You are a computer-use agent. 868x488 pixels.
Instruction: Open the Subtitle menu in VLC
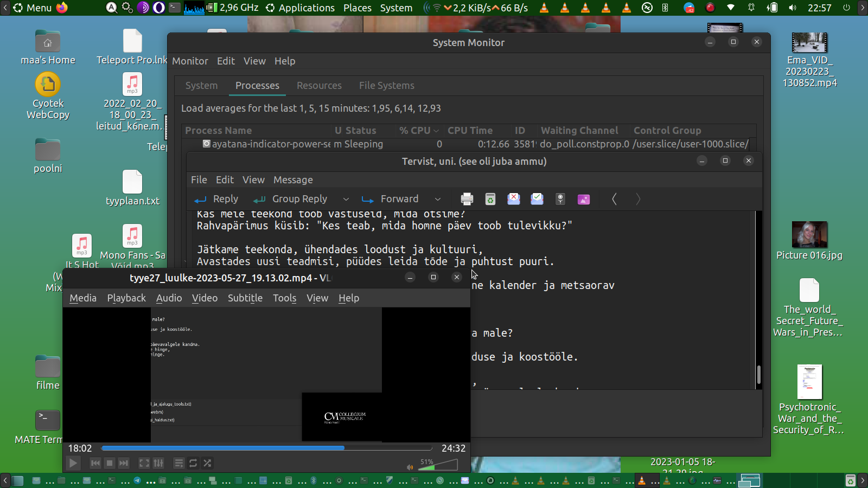245,298
